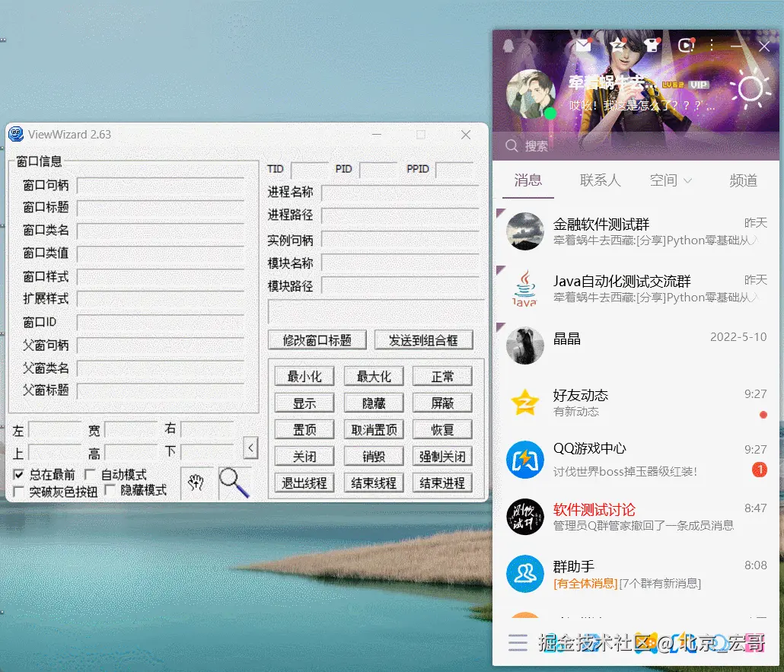
Task: Click the QQ penguin logo icon
Action: tap(508, 46)
